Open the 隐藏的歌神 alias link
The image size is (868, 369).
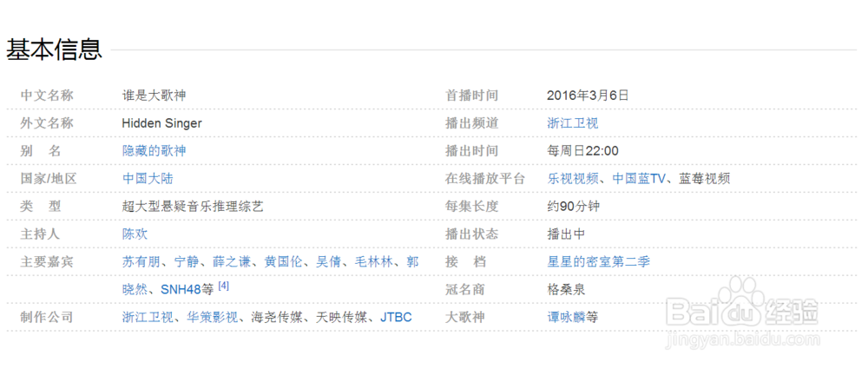(154, 151)
